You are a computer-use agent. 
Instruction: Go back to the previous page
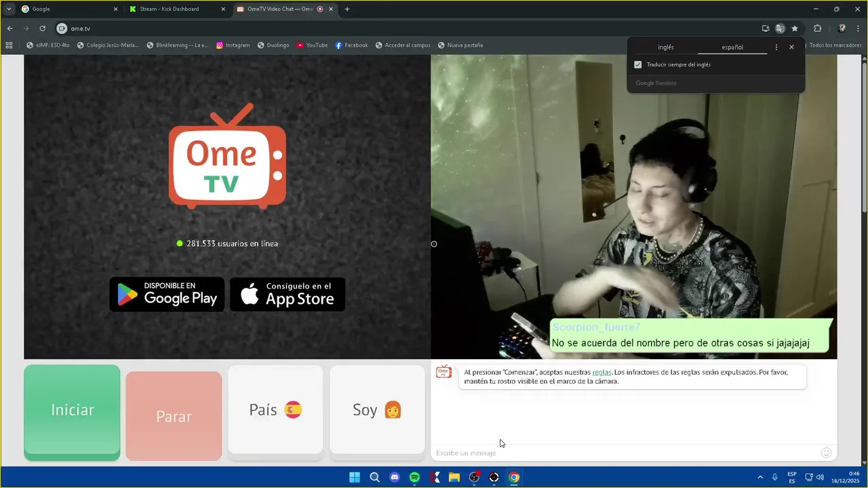tap(9, 28)
